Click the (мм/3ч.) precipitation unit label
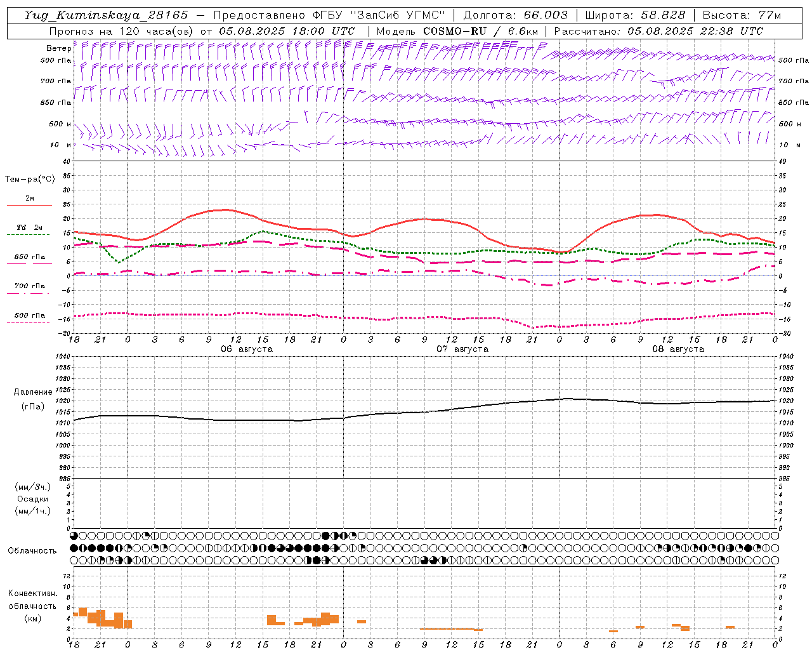The height and width of the screenshot is (650, 812). point(33,487)
